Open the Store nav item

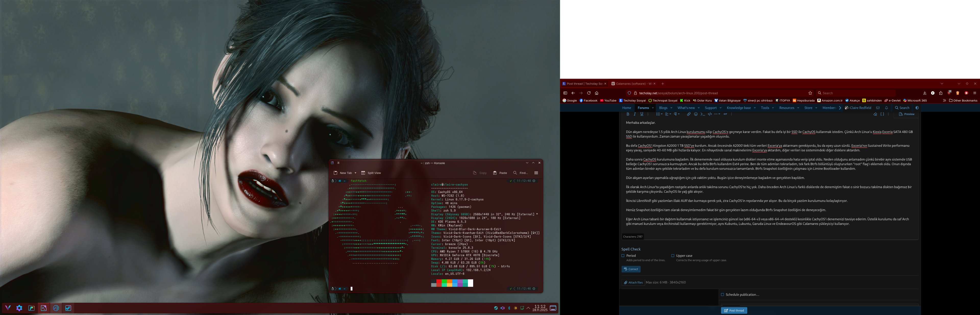point(808,108)
